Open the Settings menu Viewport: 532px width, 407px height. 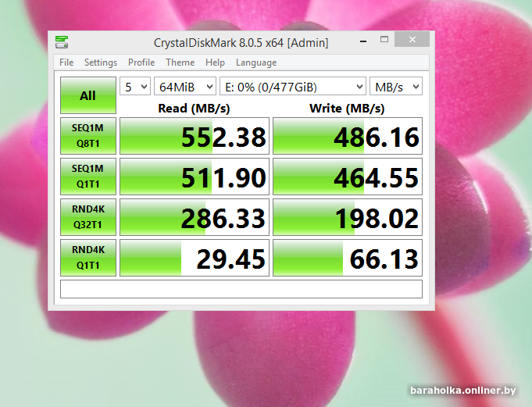pos(101,62)
